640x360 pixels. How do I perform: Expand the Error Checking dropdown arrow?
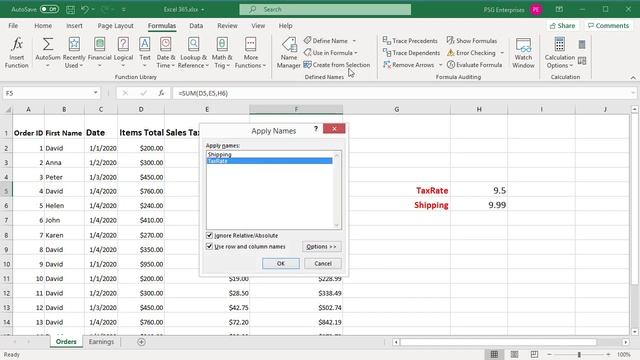point(502,53)
